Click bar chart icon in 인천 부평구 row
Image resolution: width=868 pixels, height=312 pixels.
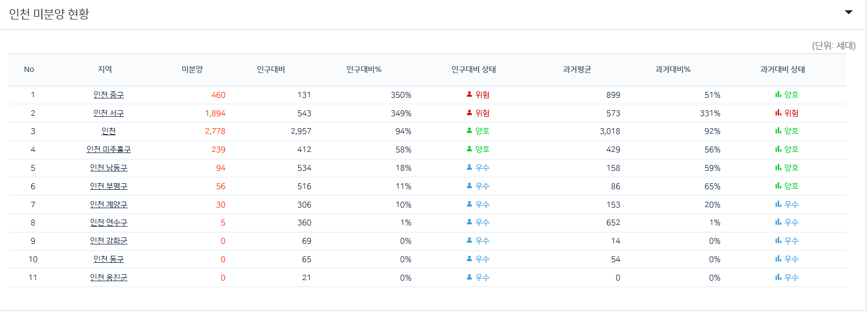pos(778,185)
